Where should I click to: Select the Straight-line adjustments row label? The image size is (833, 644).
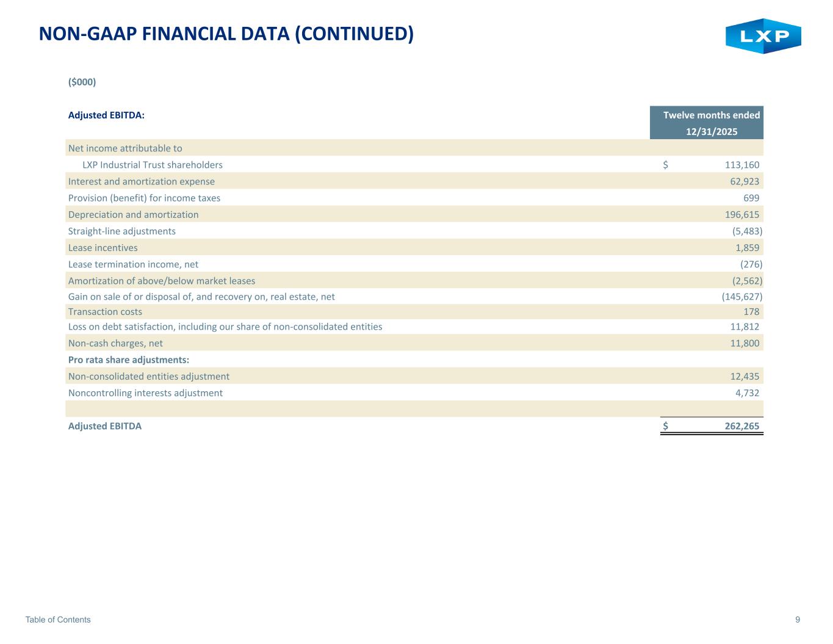pyautogui.click(x=122, y=231)
